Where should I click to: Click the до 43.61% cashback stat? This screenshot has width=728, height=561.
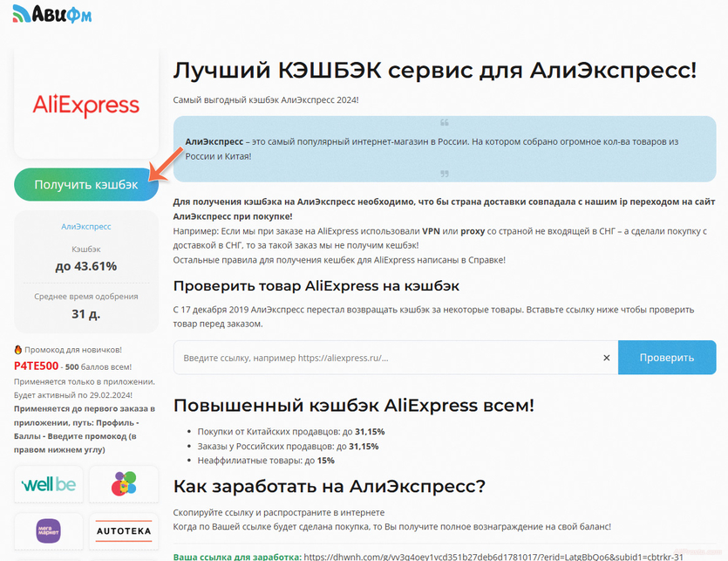pyautogui.click(x=85, y=265)
